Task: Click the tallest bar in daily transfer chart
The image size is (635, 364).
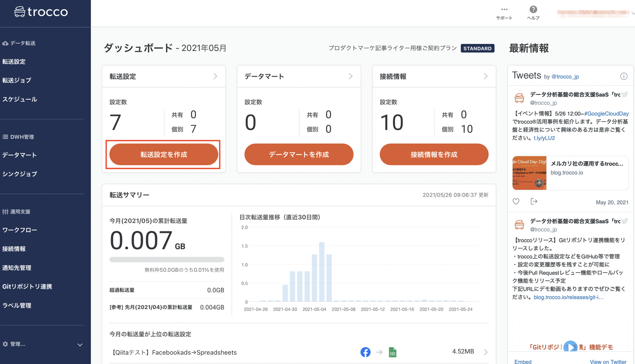Action: tap(322, 272)
